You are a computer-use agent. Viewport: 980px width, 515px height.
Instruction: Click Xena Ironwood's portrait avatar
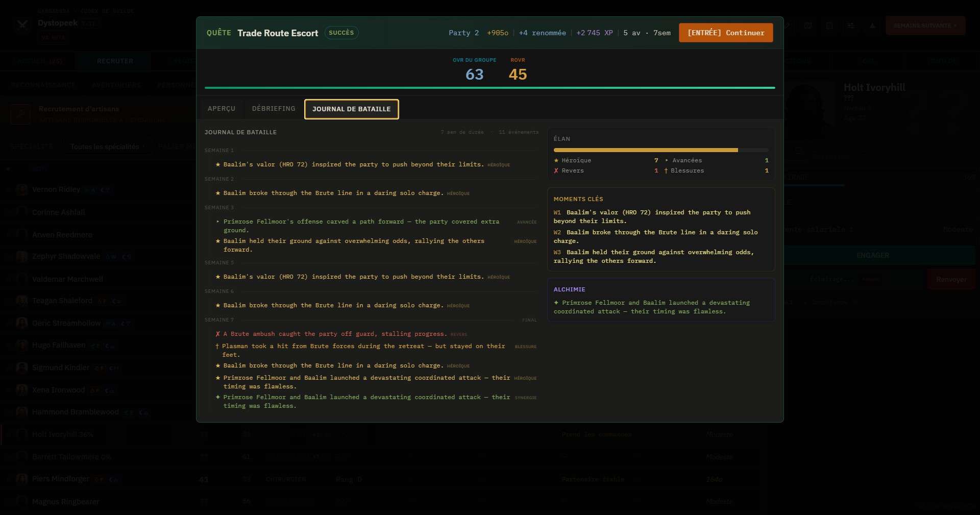click(x=21, y=390)
